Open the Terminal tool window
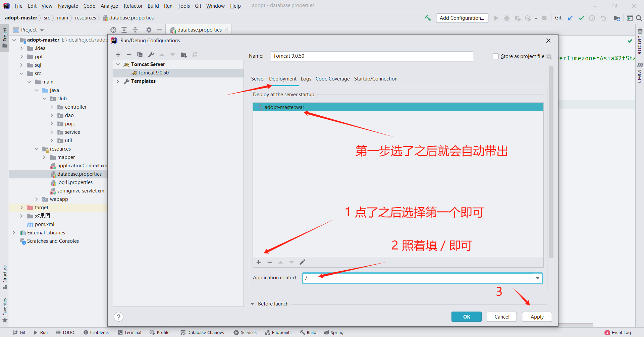 point(129,333)
